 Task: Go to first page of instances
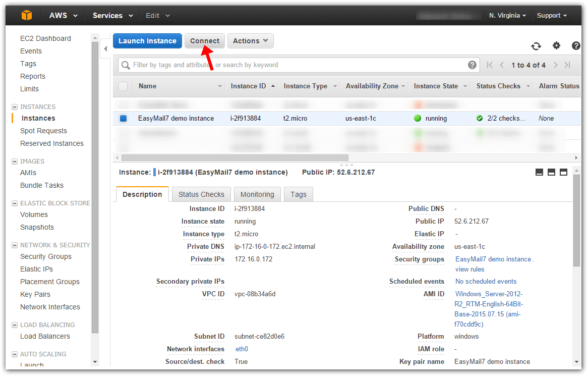[489, 65]
